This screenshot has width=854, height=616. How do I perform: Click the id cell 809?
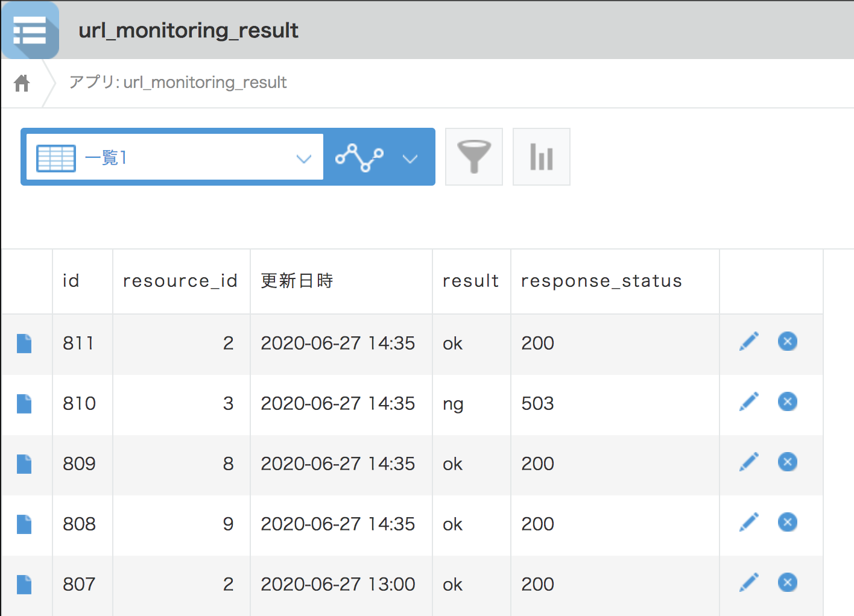coord(79,464)
